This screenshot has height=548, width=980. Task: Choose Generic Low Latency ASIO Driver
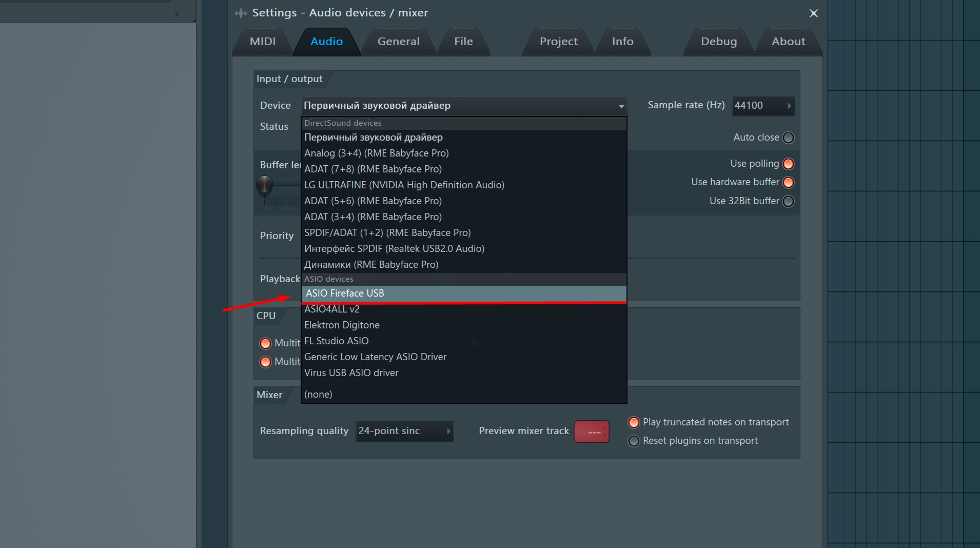[x=464, y=357]
